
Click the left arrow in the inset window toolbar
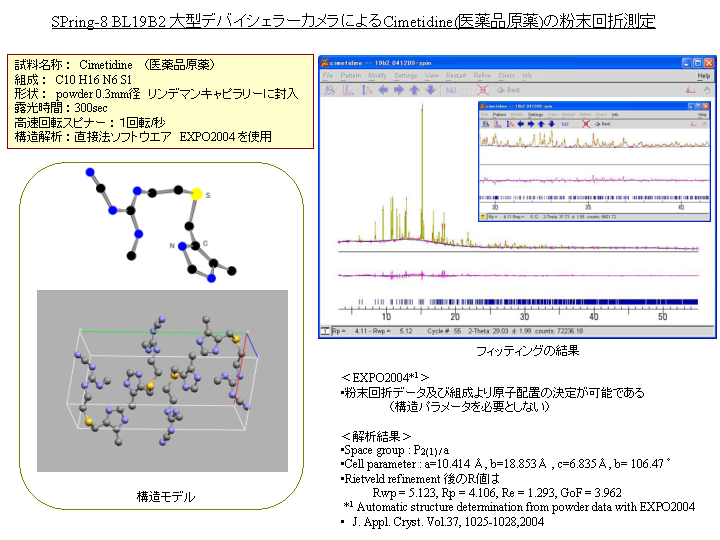(x=520, y=124)
